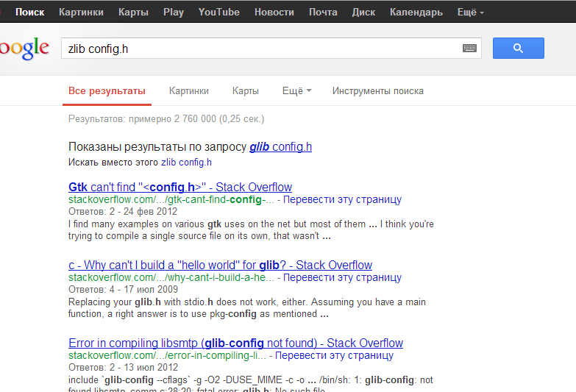Go to YouTube in the top bar
The height and width of the screenshot is (392, 576).
(219, 12)
